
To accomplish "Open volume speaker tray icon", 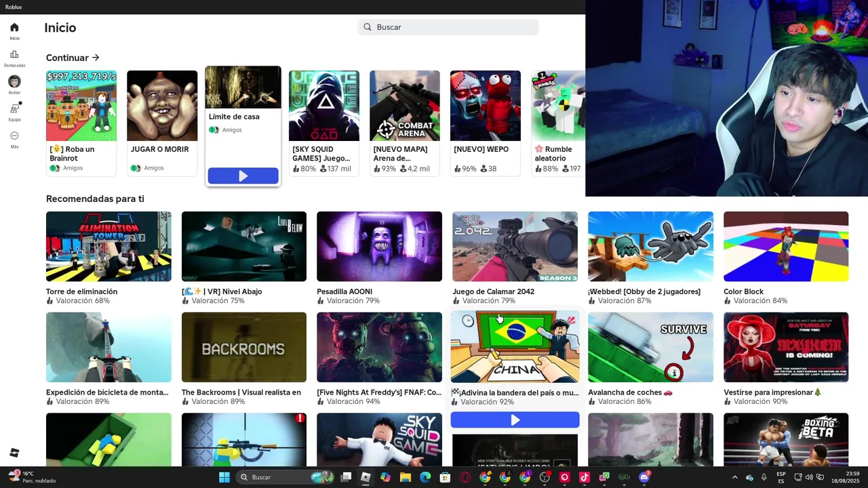I will pos(809,477).
